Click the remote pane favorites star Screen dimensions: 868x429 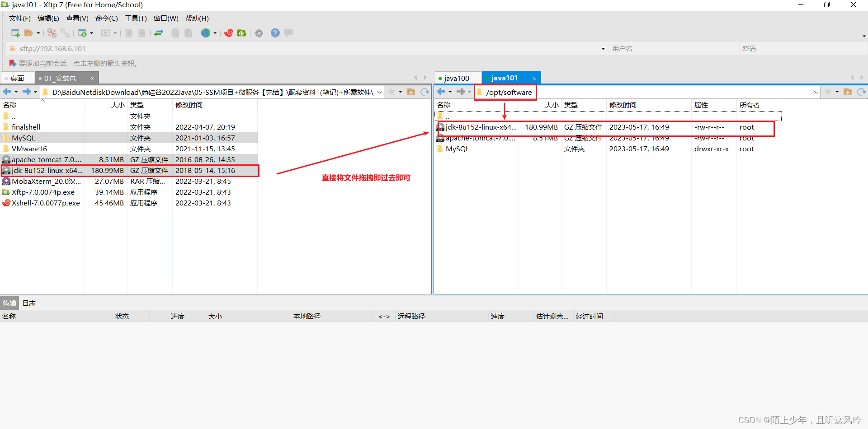(828, 92)
